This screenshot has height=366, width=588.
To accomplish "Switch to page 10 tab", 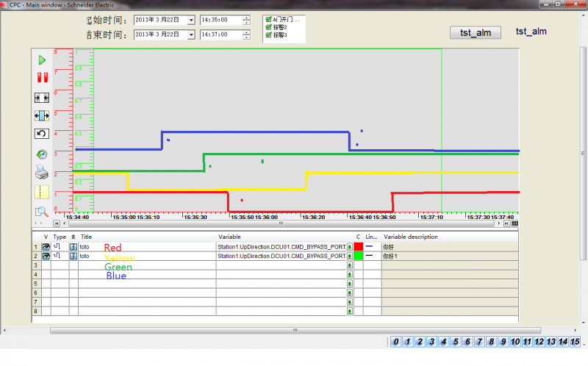I will coord(515,342).
